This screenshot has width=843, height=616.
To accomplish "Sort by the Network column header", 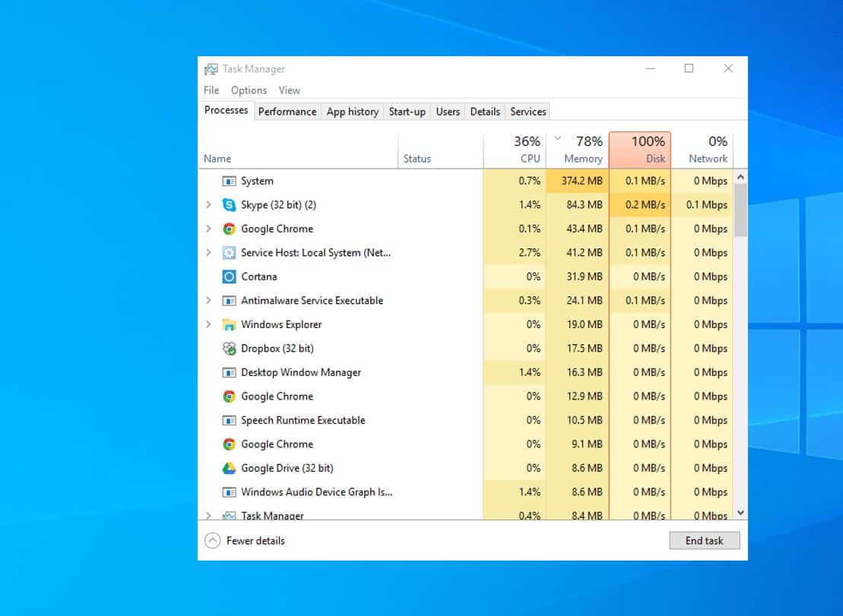I will [702, 151].
